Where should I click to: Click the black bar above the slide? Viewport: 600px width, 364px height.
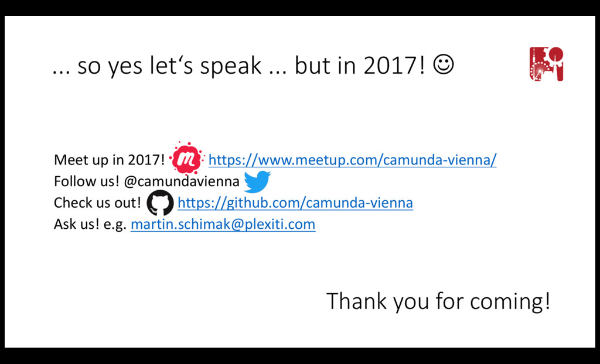tap(300, 8)
